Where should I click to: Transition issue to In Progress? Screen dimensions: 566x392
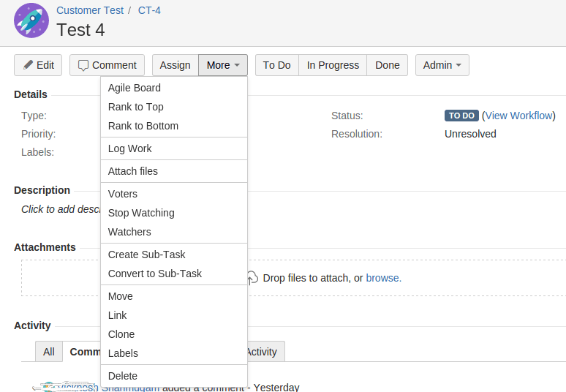point(333,65)
